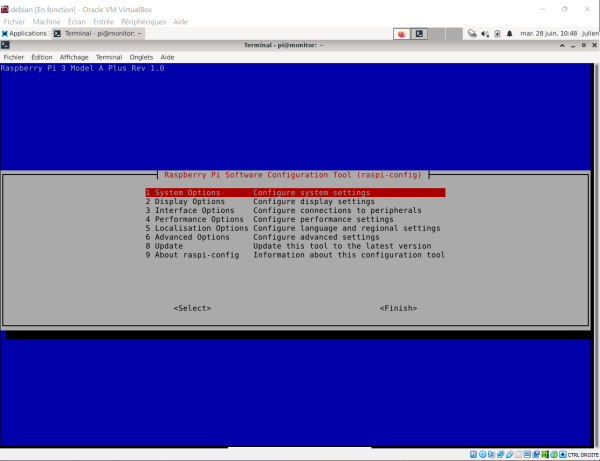The image size is (600, 461).
Task: Open the terminal's Affichage menu
Action: (x=74, y=57)
